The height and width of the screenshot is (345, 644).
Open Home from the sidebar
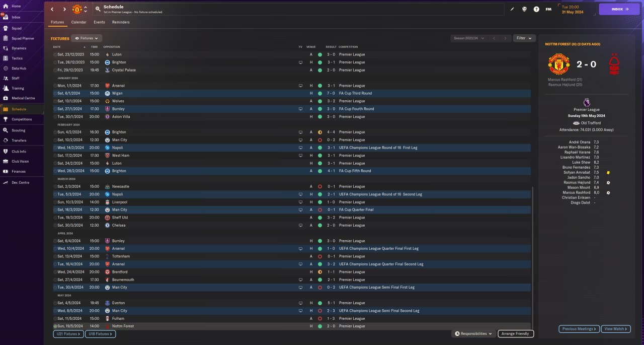tap(16, 6)
